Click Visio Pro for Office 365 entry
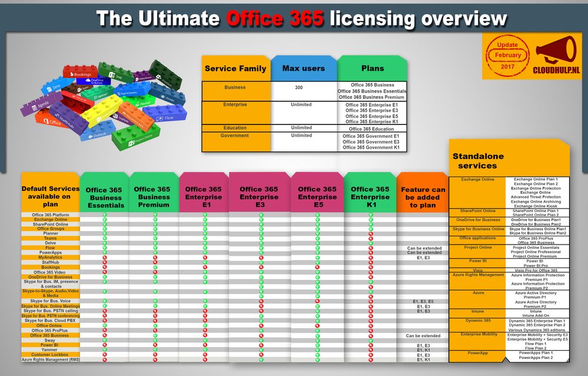588x376 pixels. pyautogui.click(x=536, y=270)
